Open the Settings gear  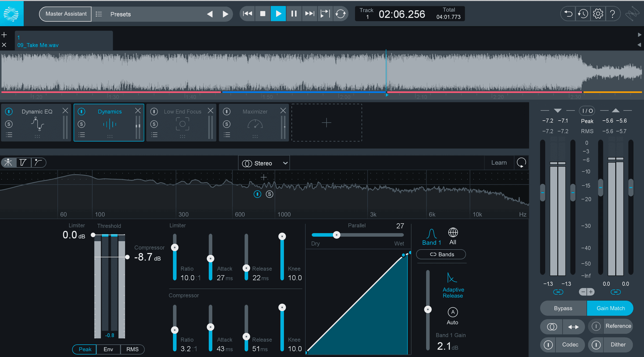tap(598, 14)
